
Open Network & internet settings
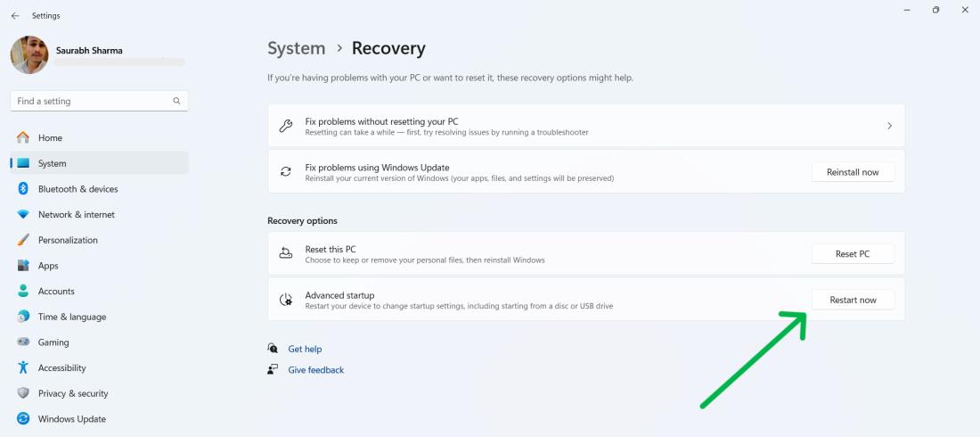76,215
